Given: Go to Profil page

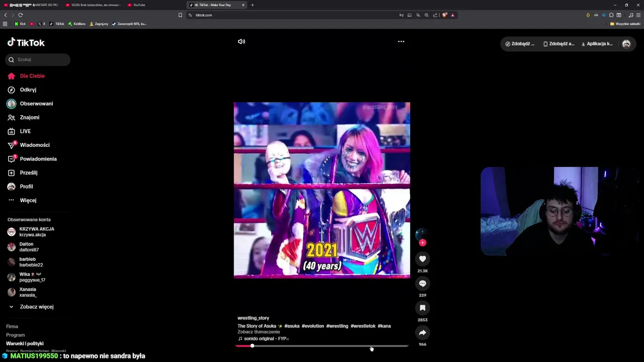Looking at the screenshot, I should pos(20,187).
